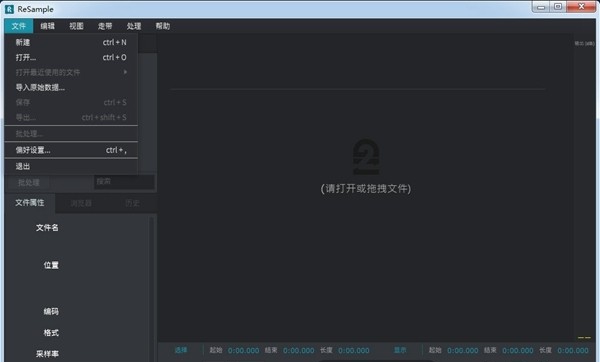Click the 格式 property label

tap(51, 333)
